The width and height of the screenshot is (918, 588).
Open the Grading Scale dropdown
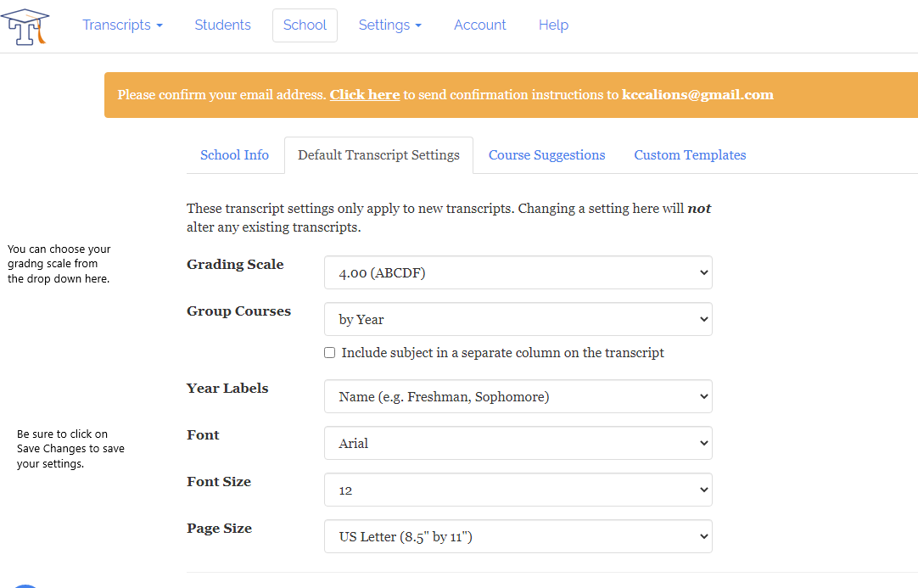(518, 273)
